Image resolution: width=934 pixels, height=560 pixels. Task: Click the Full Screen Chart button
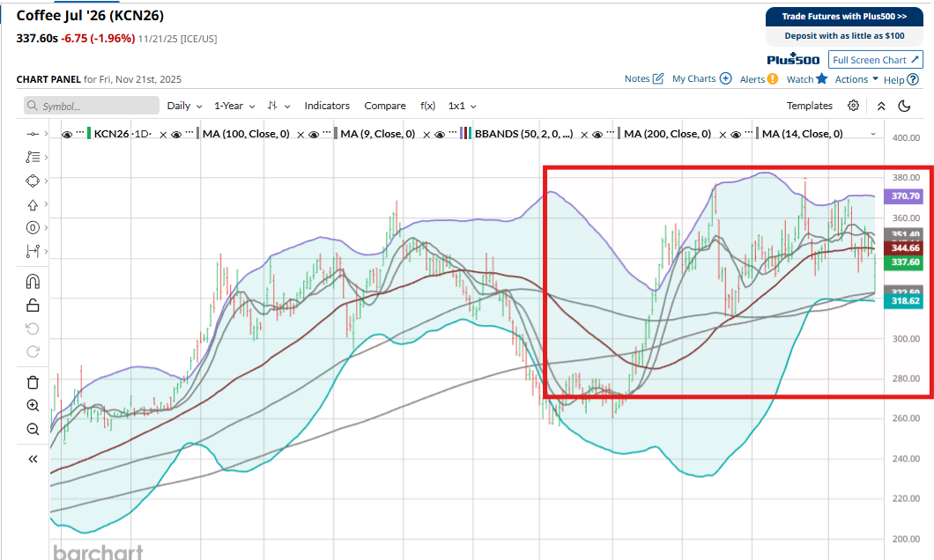(x=875, y=60)
